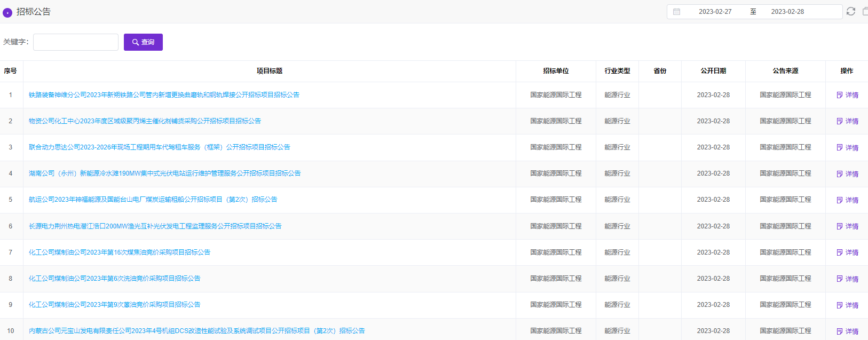Open start date 2023-02-27 picker
The width and height of the screenshot is (868, 340).
(x=715, y=12)
